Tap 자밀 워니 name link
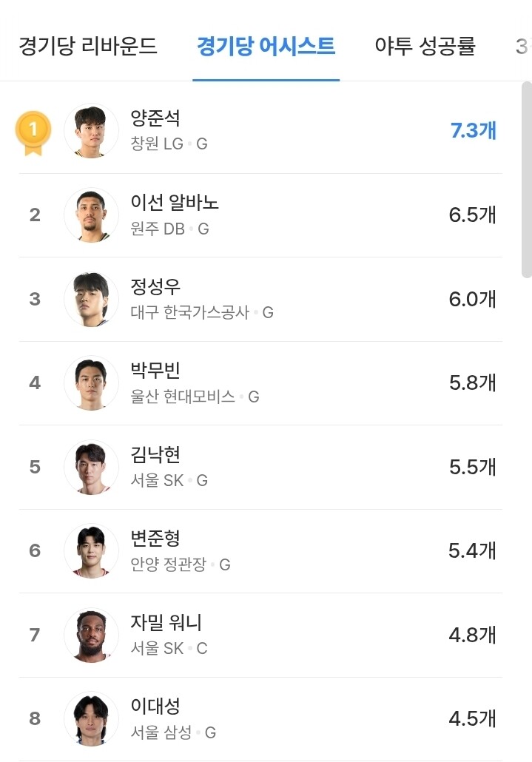Viewport: 532px width, 762px height. [166, 622]
